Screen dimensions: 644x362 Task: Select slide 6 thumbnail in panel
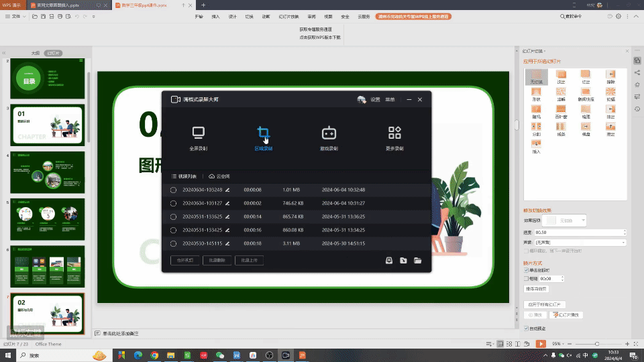pyautogui.click(x=48, y=267)
